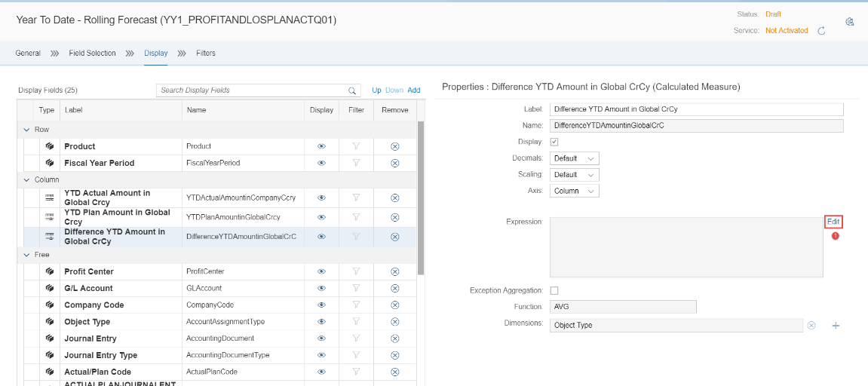Go to the Filters tab
The width and height of the screenshot is (868, 386).
205,54
